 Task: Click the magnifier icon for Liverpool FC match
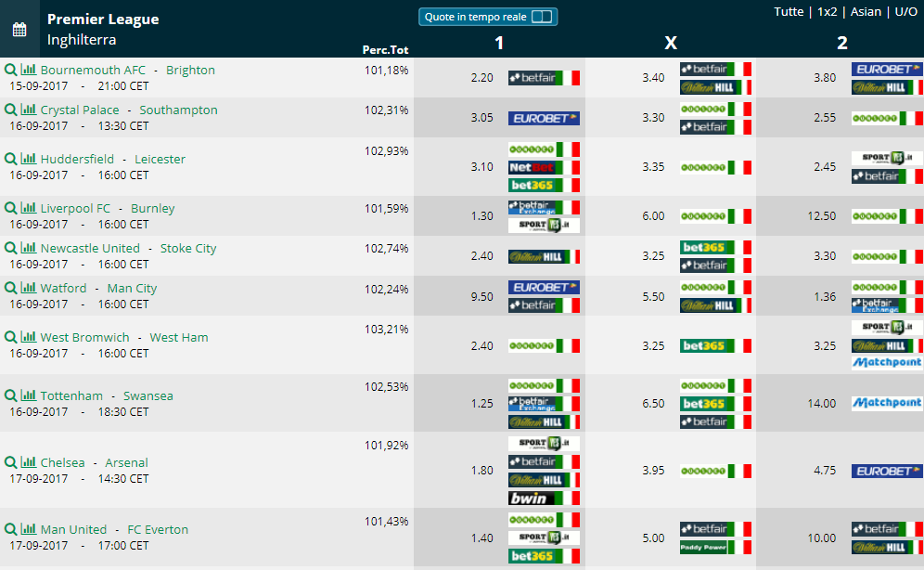click(x=10, y=208)
